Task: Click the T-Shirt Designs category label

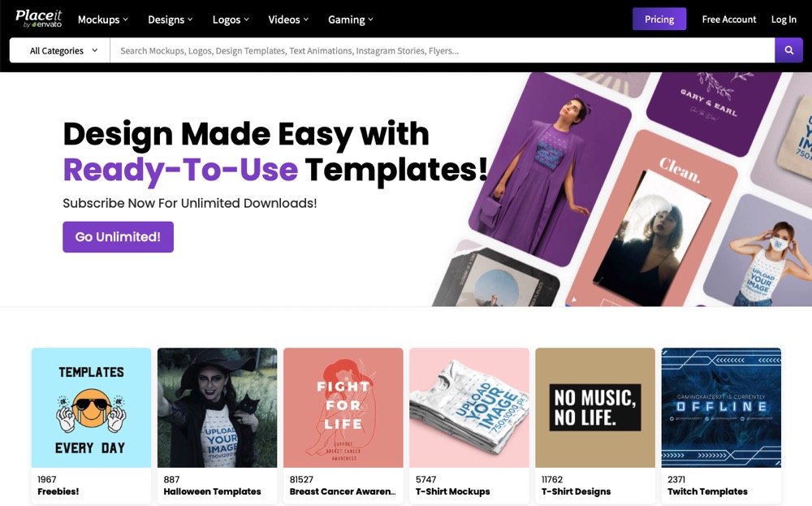Action: (x=576, y=491)
